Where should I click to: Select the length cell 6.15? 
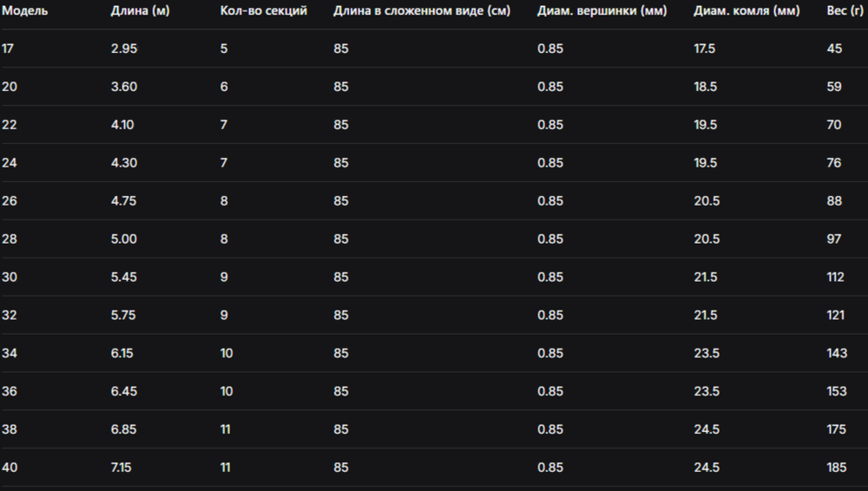click(x=124, y=354)
